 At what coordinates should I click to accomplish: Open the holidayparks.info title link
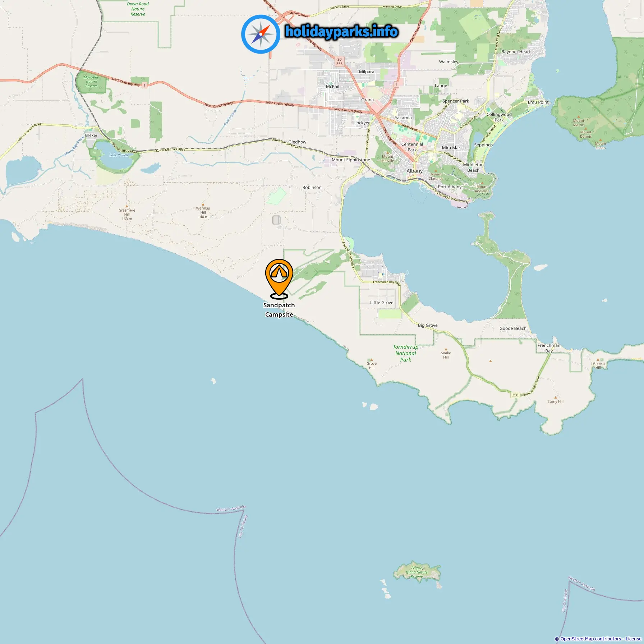pyautogui.click(x=341, y=32)
